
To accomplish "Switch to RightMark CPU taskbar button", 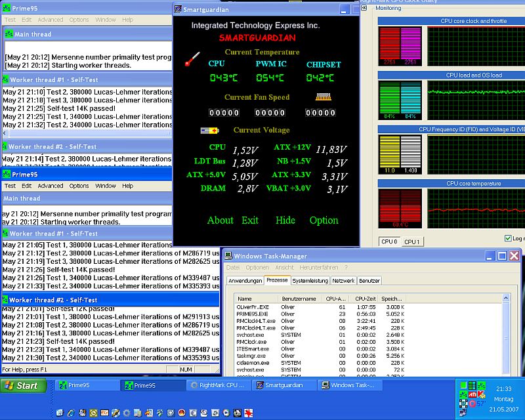I will coord(219,385).
